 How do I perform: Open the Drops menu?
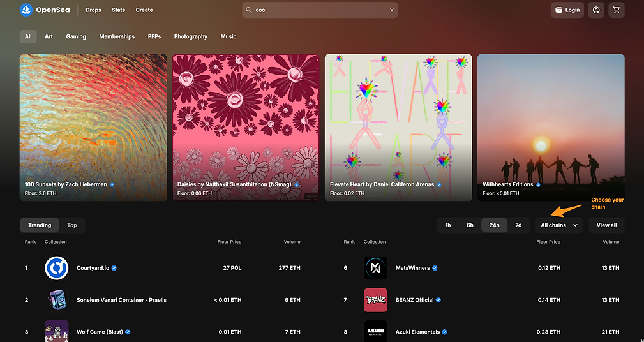(93, 10)
